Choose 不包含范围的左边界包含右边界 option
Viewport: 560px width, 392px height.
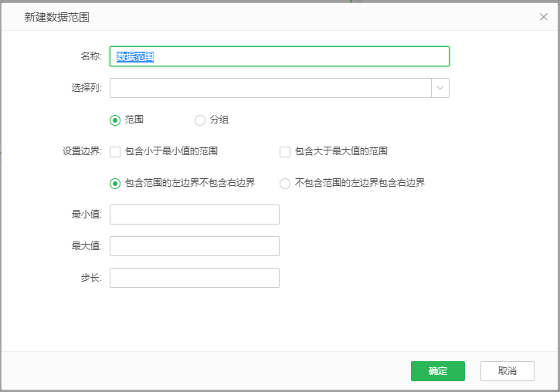[285, 184]
